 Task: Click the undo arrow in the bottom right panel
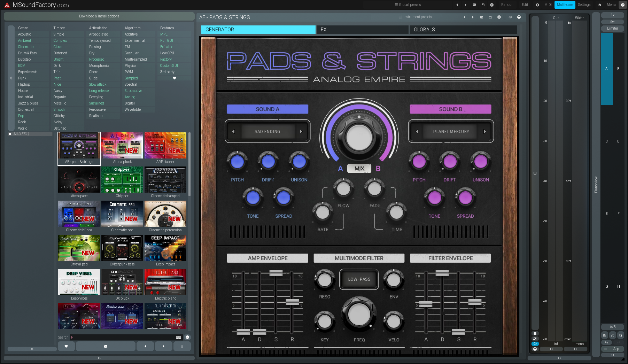coord(606,342)
